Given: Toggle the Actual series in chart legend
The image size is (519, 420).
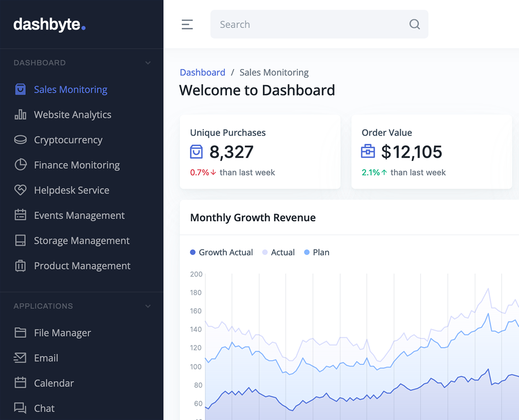Looking at the screenshot, I should click(x=279, y=252).
